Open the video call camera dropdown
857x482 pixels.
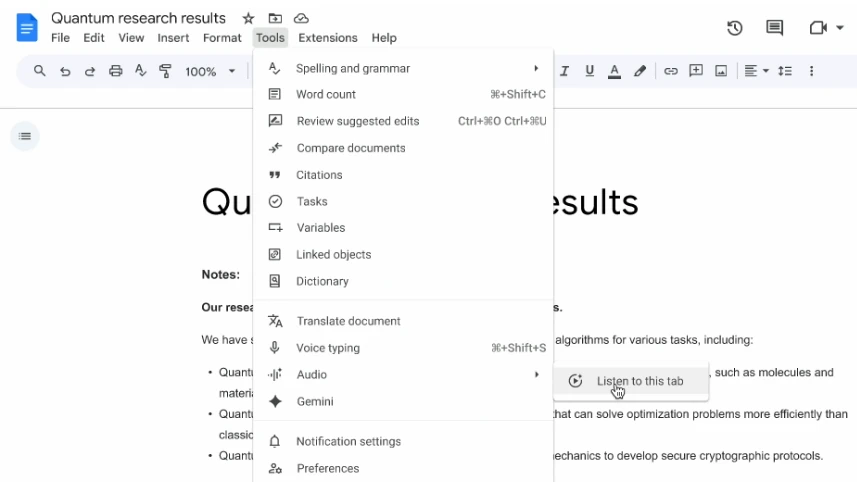825,28
